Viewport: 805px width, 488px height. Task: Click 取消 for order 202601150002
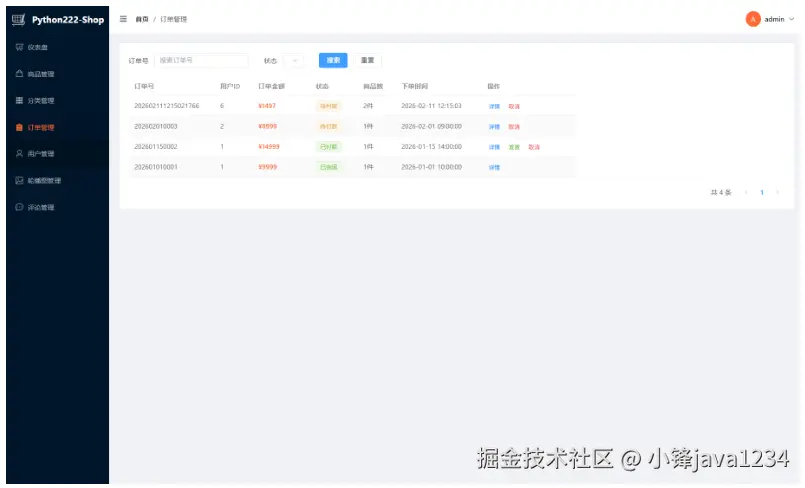pyautogui.click(x=534, y=147)
